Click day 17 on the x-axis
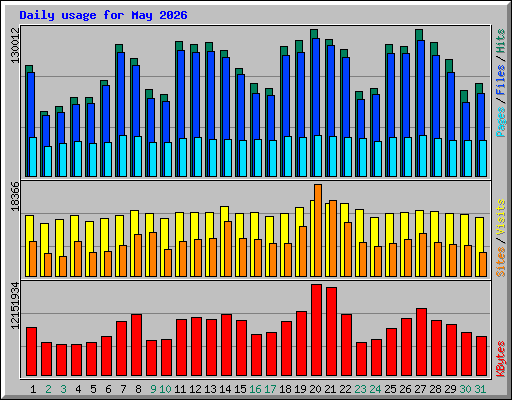The width and height of the screenshot is (512, 400). point(270,389)
